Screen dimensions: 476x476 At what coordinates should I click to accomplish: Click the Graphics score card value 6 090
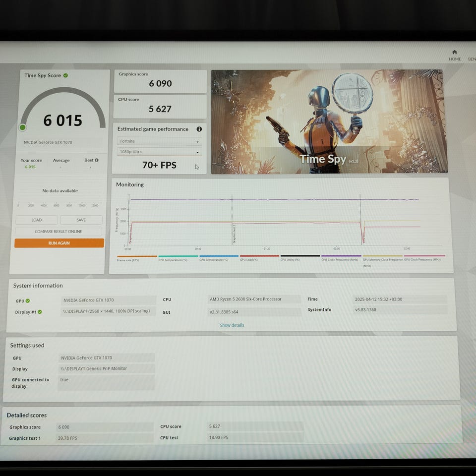pyautogui.click(x=160, y=83)
